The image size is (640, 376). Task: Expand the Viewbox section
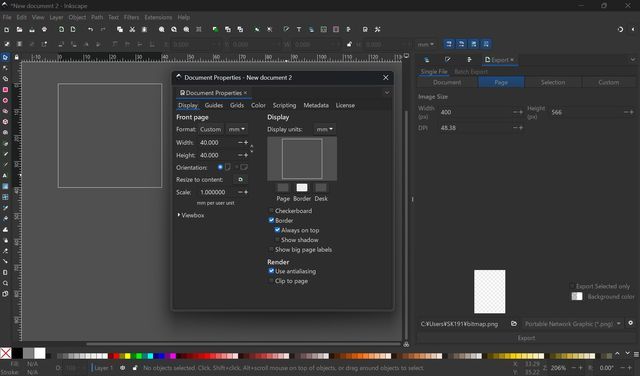pos(191,215)
